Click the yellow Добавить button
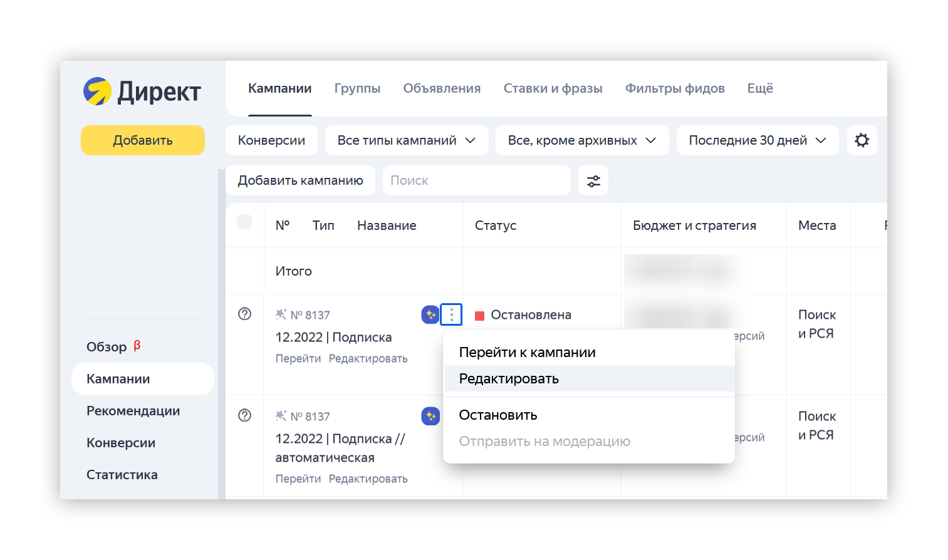 143,140
